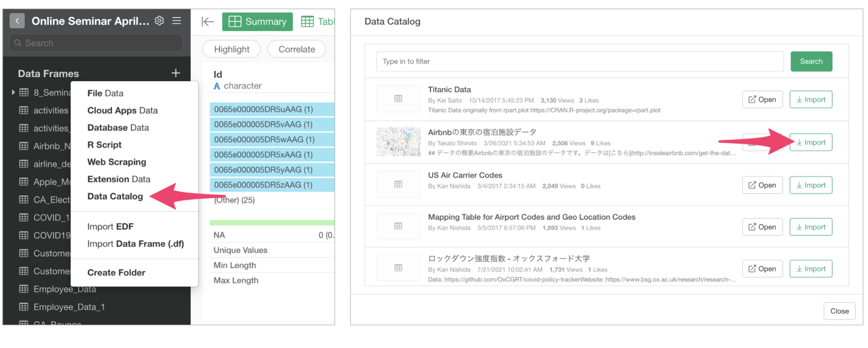Click the Airbnb dataset map thumbnail
The width and height of the screenshot is (868, 348).
point(398,141)
